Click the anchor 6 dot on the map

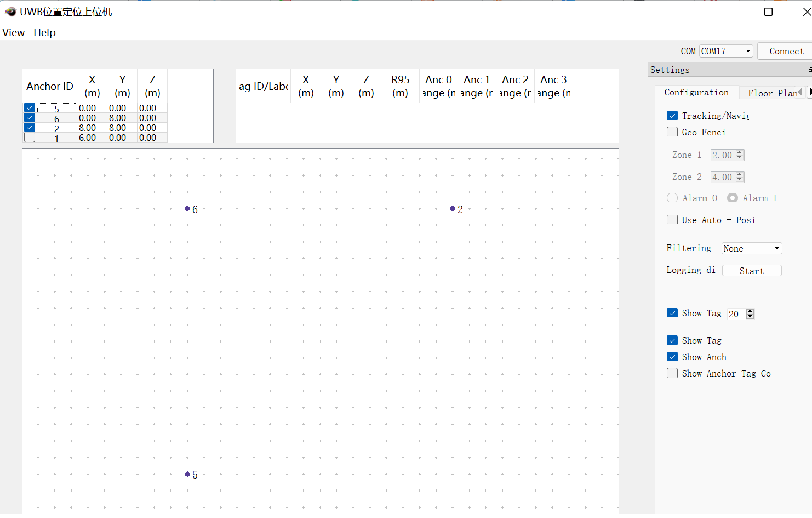[x=187, y=209]
